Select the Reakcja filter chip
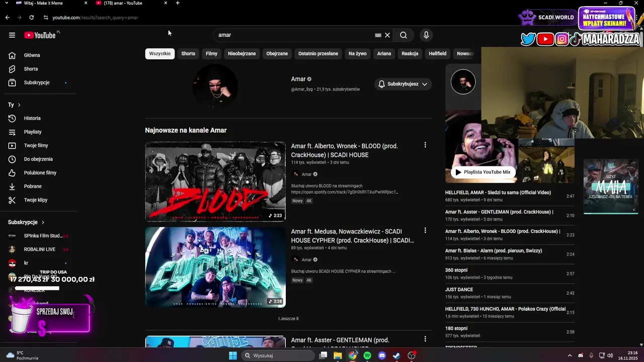This screenshot has height=362, width=644. click(410, 53)
